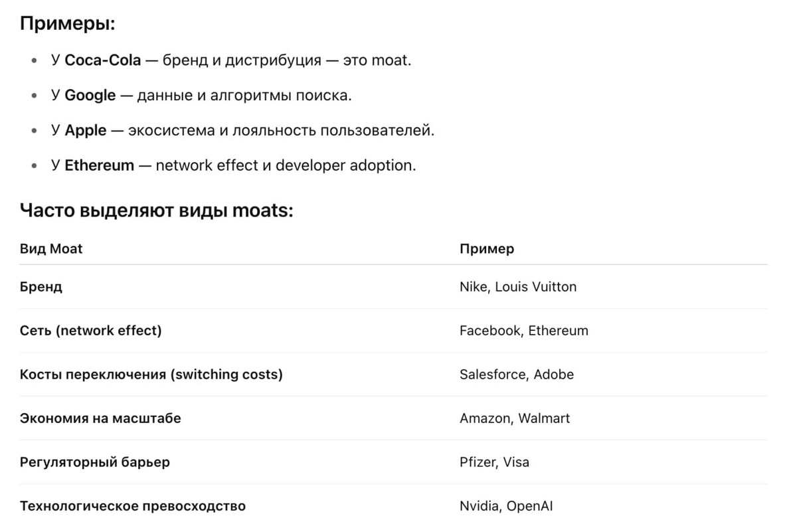Click the "Вид Moat" column header

[x=51, y=249]
